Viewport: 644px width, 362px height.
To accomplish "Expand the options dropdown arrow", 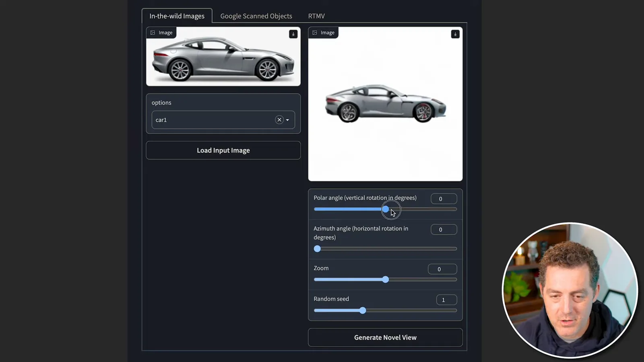I will click(287, 120).
